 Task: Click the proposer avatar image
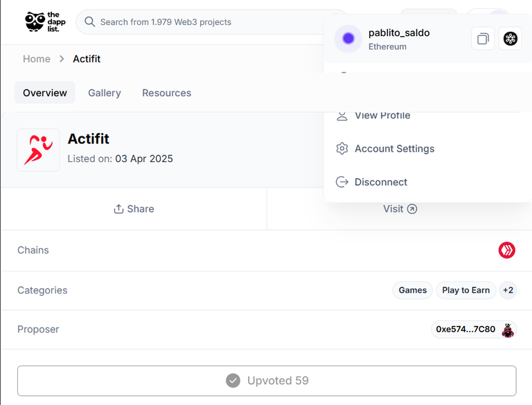[508, 330]
